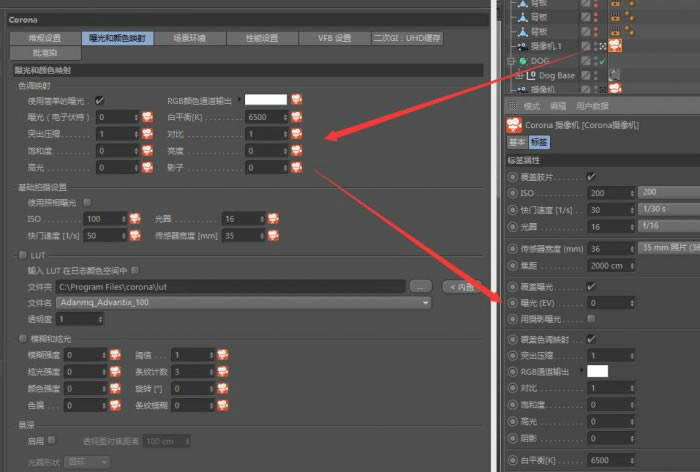
Task: Toggle 输入 LUT 在日志颜色空间中 checkbox
Action: point(135,270)
